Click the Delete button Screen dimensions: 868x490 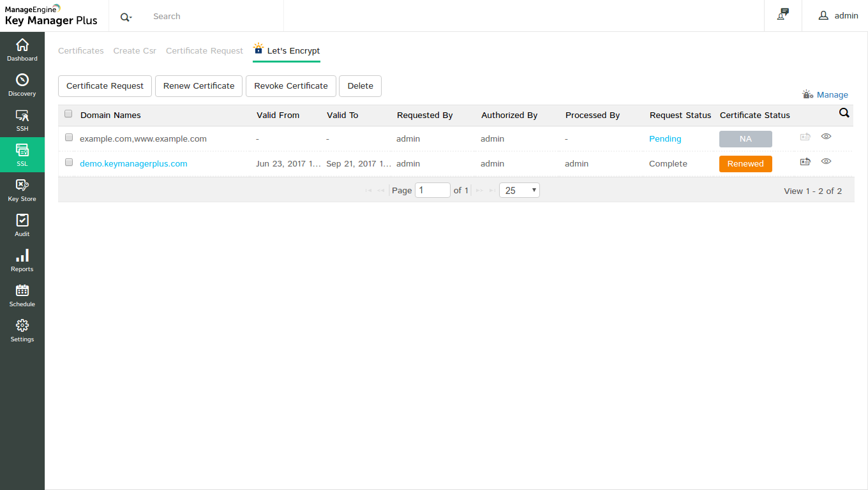[360, 86]
